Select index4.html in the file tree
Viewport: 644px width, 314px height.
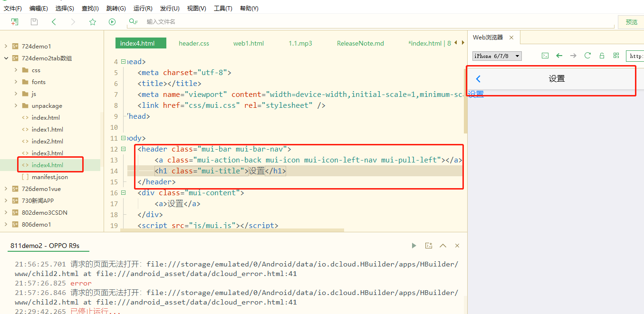click(x=48, y=165)
